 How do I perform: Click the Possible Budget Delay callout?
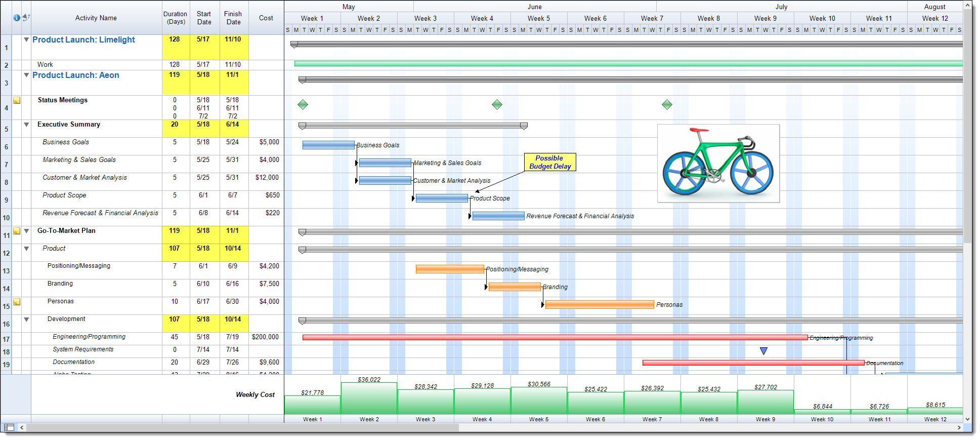pos(549,162)
